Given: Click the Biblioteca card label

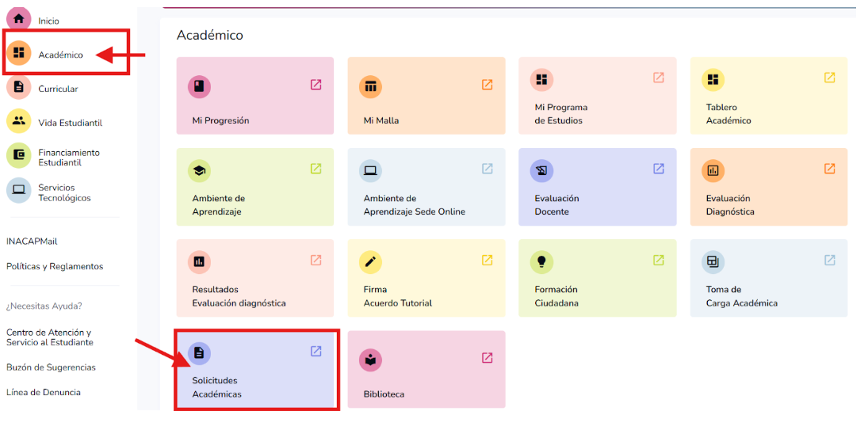Looking at the screenshot, I should pyautogui.click(x=384, y=394).
